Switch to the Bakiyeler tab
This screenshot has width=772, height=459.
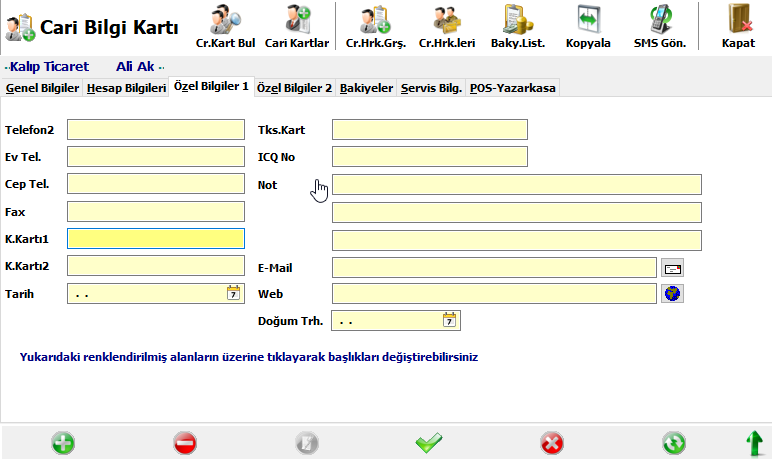[366, 88]
